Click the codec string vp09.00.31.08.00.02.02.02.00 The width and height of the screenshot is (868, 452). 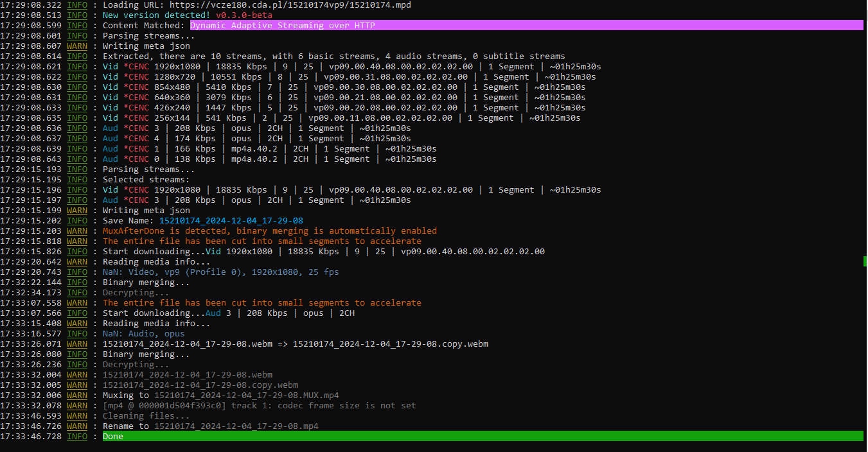396,77
